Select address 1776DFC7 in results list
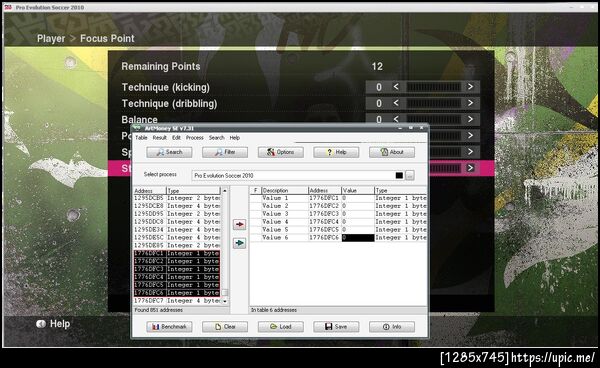 177,301
